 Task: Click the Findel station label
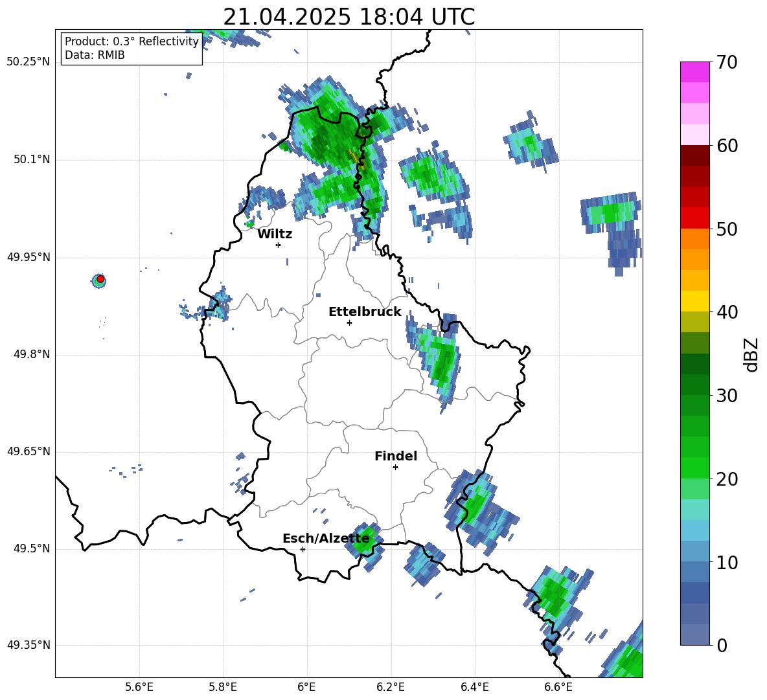pyautogui.click(x=396, y=456)
